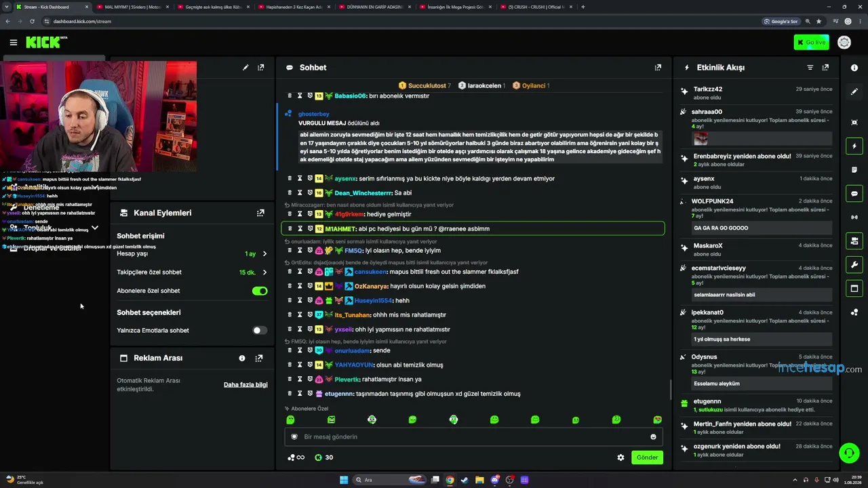Toggle chat panel icon in right sidebar

point(854,193)
